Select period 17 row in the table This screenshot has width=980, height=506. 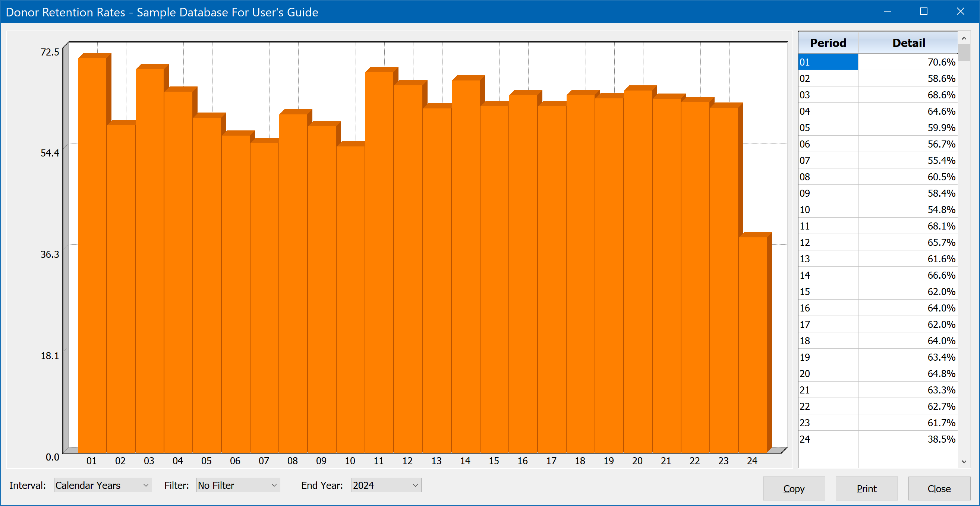pyautogui.click(x=877, y=324)
